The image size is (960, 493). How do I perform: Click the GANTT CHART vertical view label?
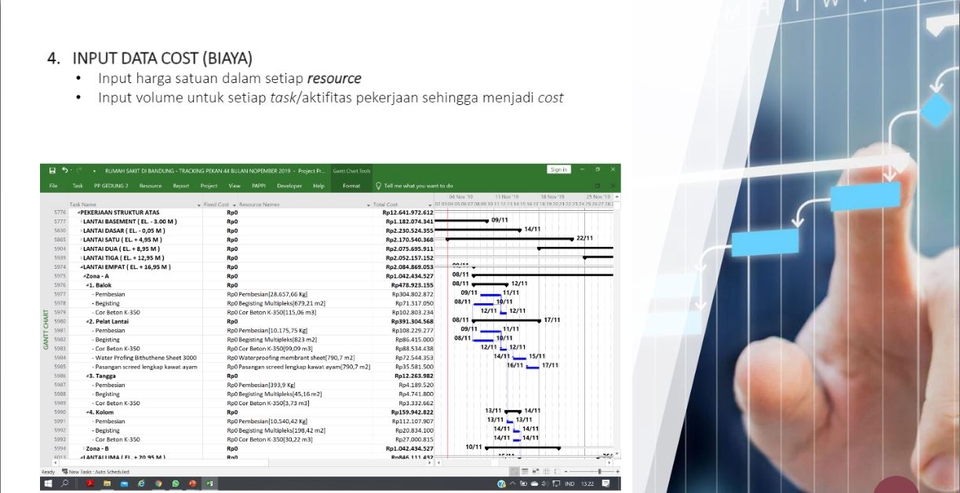(x=45, y=329)
